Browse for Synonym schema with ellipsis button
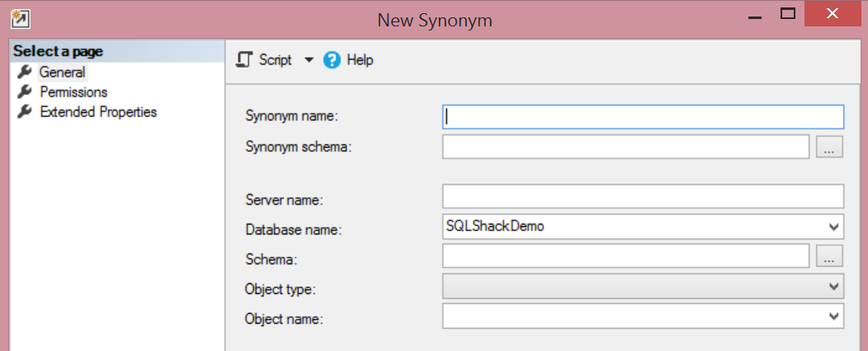The height and width of the screenshot is (351, 868). 830,147
